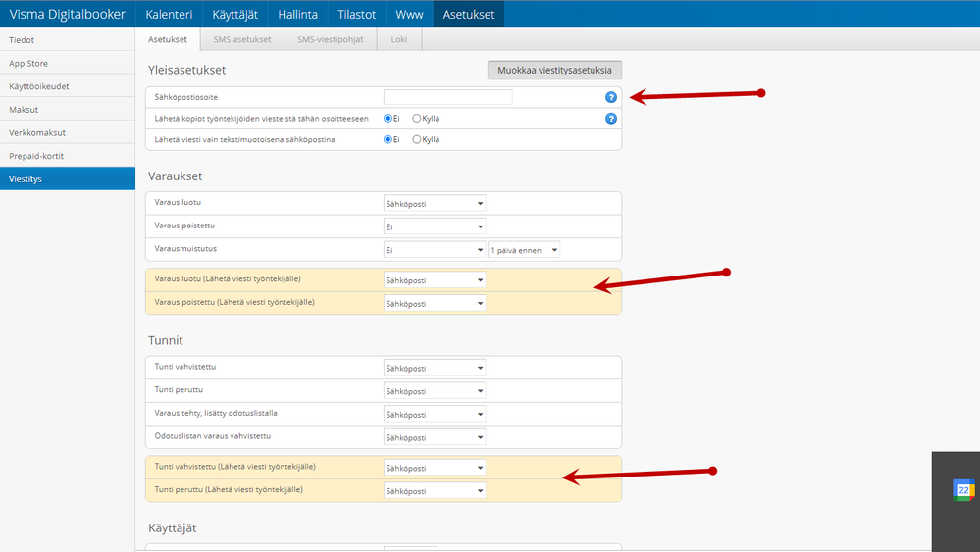The height and width of the screenshot is (552, 980).
Task: Open Varausmuistutus method dropdown
Action: click(435, 250)
